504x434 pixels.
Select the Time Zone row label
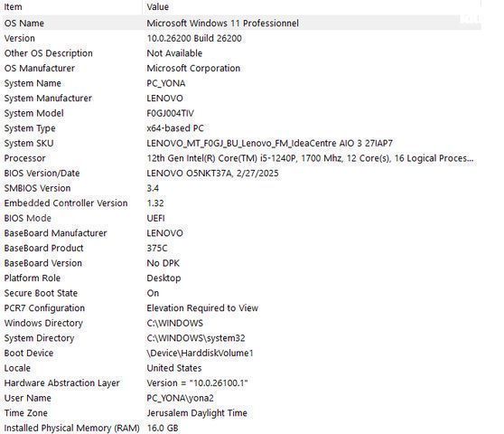coord(25,413)
